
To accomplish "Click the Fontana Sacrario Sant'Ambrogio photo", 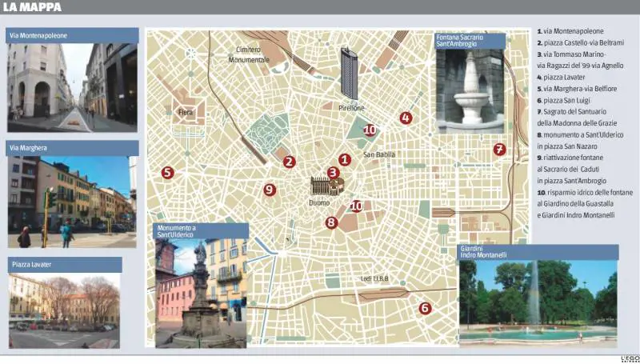I will point(470,91).
